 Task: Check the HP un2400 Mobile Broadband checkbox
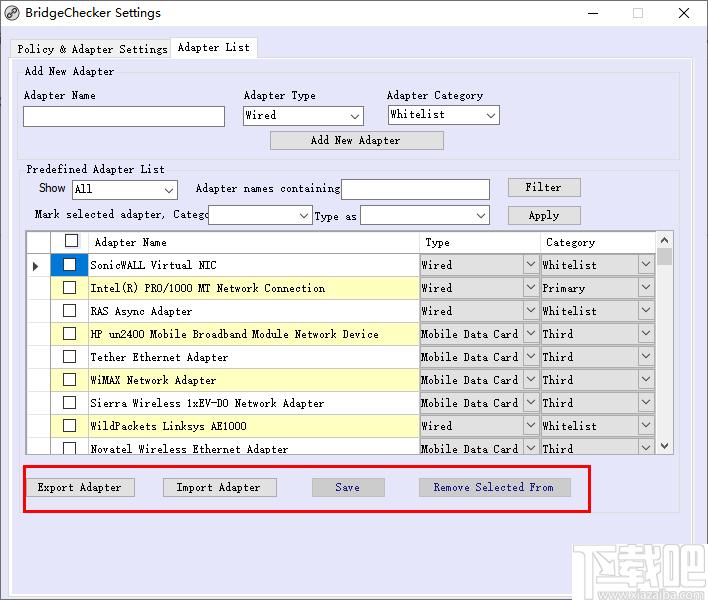click(70, 334)
